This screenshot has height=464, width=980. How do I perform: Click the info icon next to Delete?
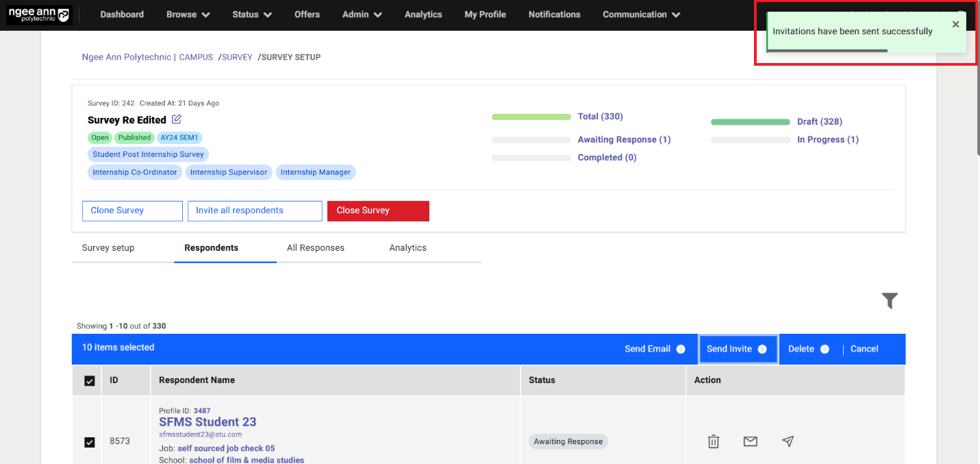pyautogui.click(x=825, y=349)
